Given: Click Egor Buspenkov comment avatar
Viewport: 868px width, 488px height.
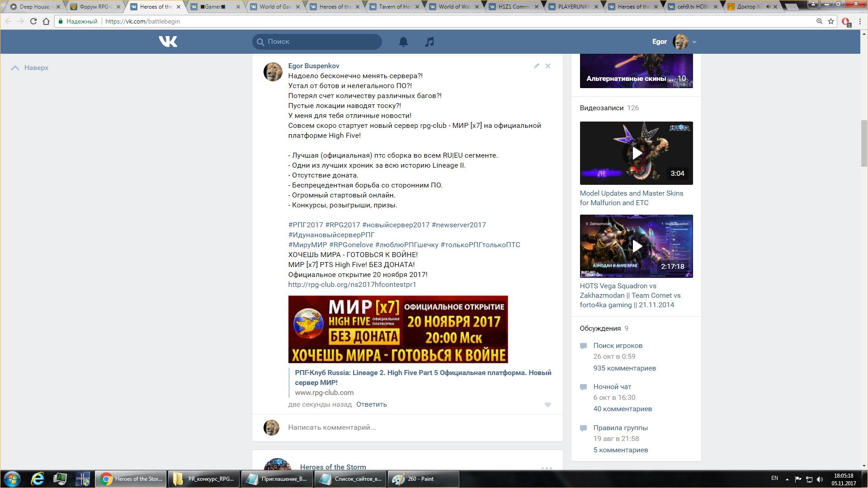Looking at the screenshot, I should (273, 72).
